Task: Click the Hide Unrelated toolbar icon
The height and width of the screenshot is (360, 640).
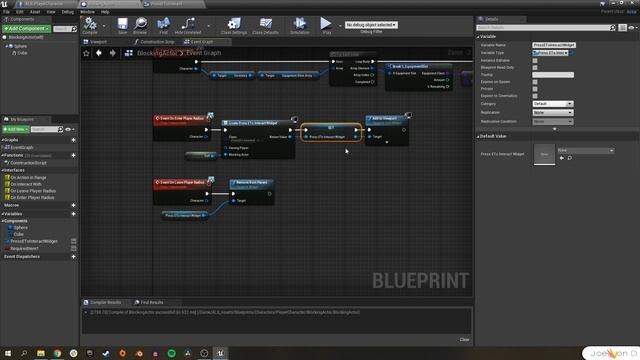Action: pos(188,25)
